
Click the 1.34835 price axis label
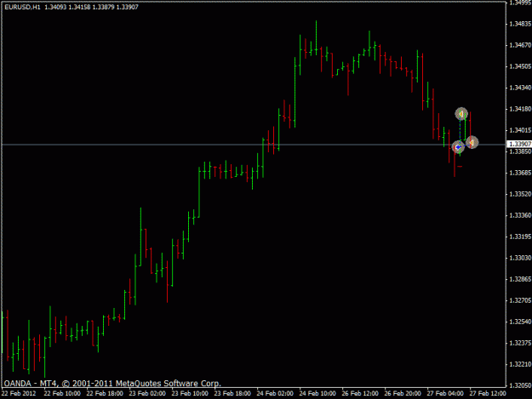[x=520, y=24]
